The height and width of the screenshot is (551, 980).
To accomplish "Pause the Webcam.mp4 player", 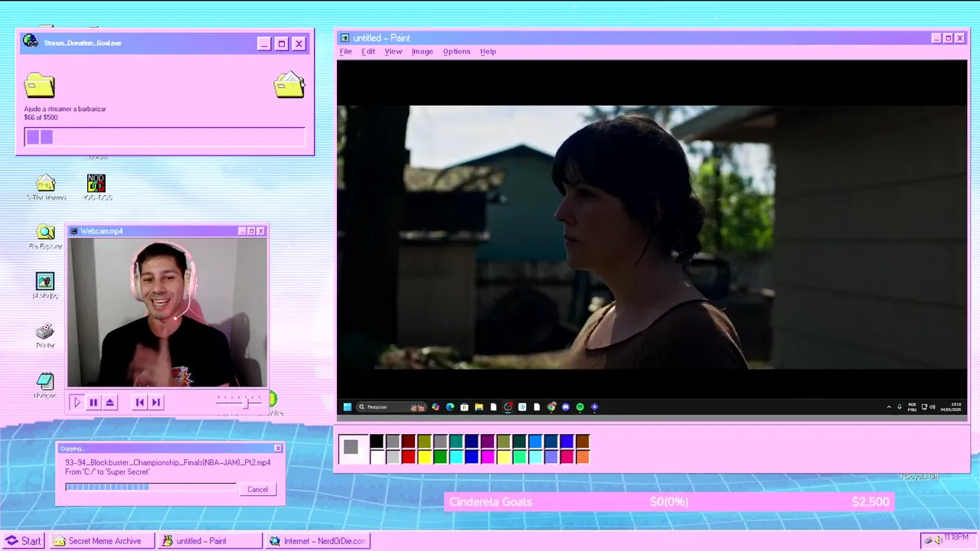I will click(93, 402).
